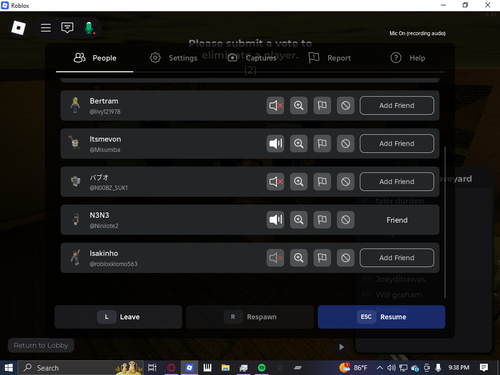
Task: Open the Captures tab
Action: [x=252, y=58]
